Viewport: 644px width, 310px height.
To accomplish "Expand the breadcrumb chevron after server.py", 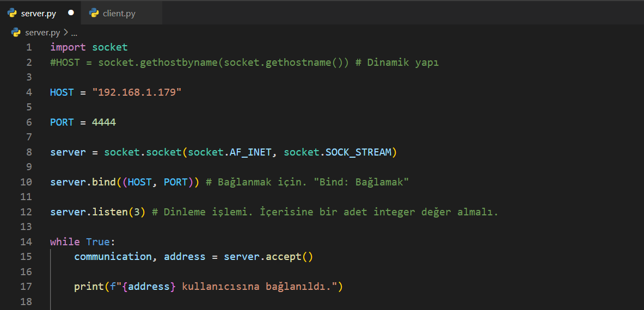I will point(66,33).
